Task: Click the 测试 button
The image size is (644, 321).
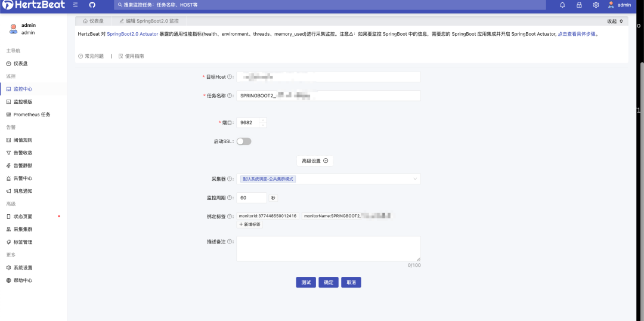Action: (306, 282)
